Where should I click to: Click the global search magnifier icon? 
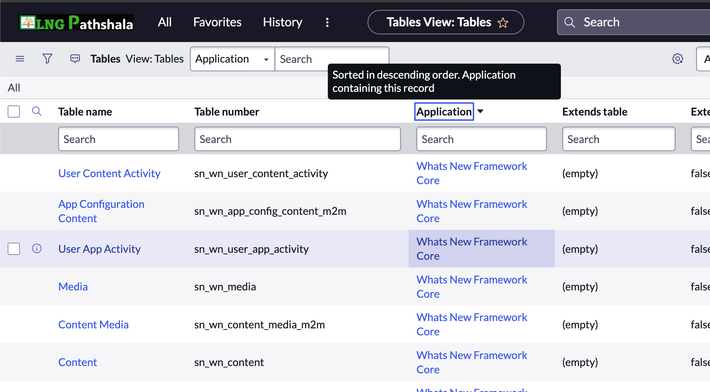tap(570, 22)
